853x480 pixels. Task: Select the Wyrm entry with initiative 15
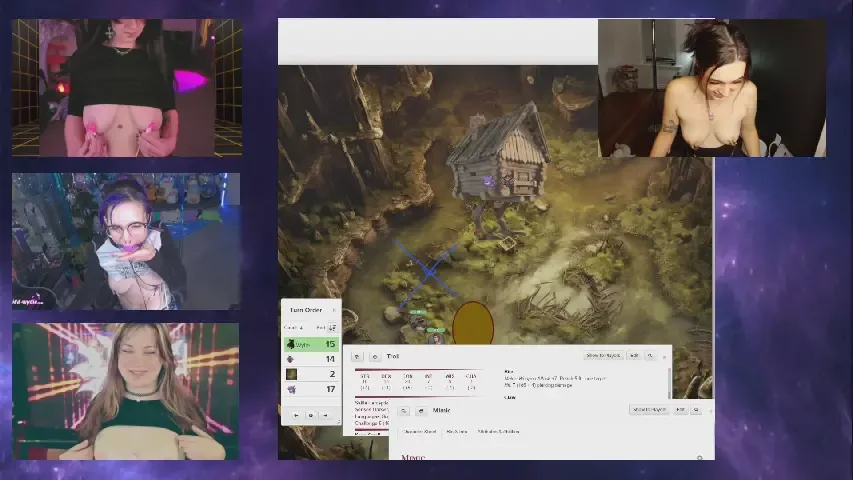pyautogui.click(x=310, y=344)
